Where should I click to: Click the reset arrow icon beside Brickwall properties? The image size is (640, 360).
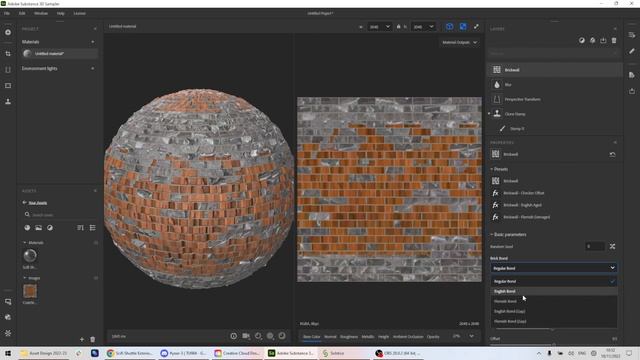612,154
